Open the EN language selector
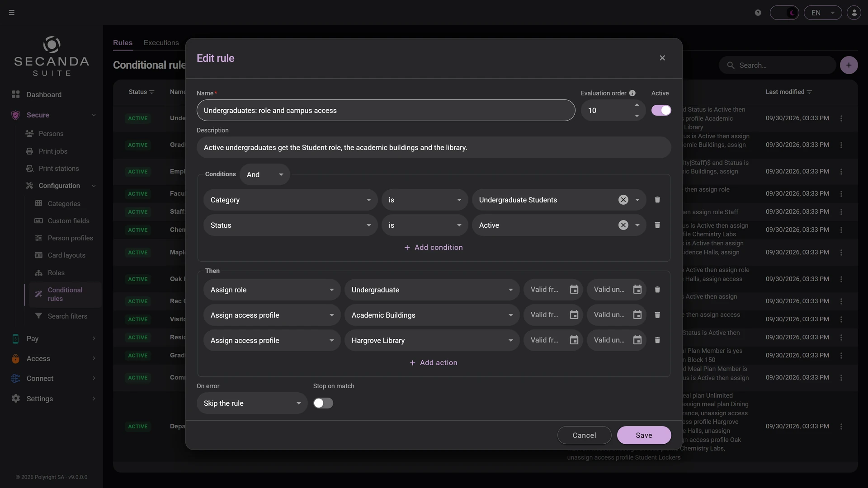Screen dimensions: 868x488 click(823, 13)
